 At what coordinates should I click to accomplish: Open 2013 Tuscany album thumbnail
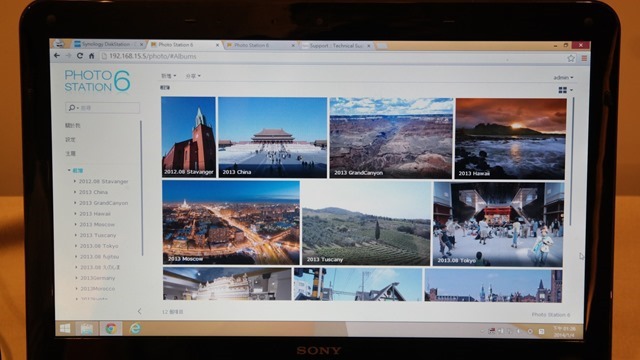366,223
